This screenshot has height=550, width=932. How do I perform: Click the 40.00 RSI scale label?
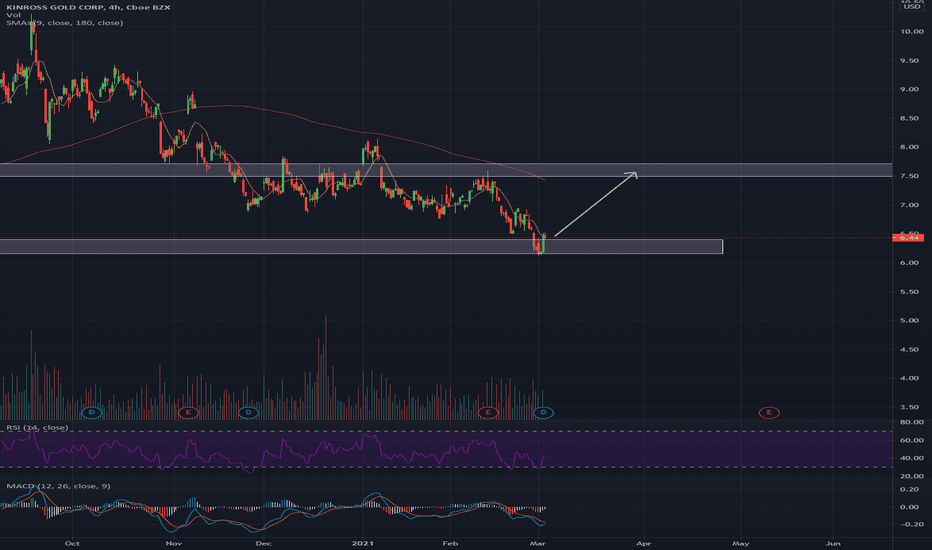[x=911, y=458]
